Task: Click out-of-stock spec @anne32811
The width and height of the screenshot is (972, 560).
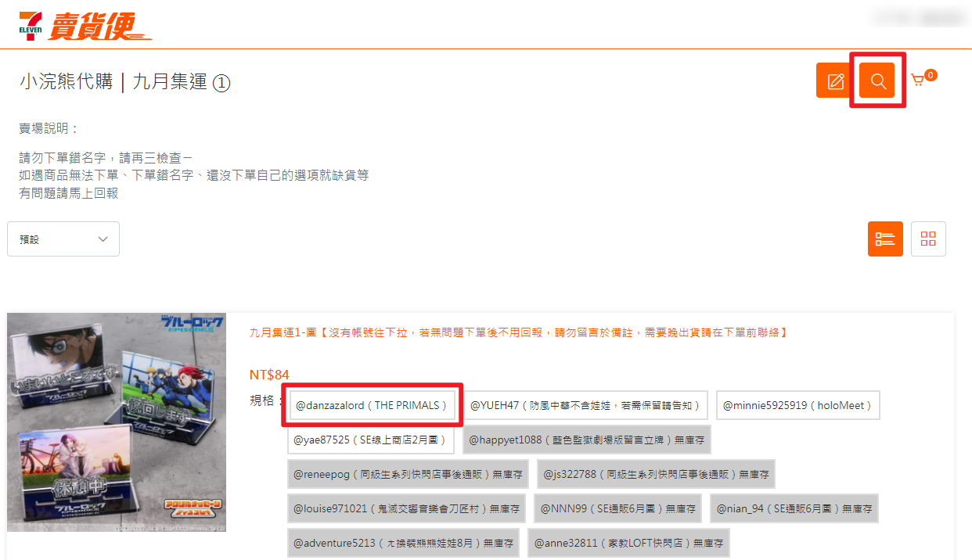Action: [x=628, y=542]
